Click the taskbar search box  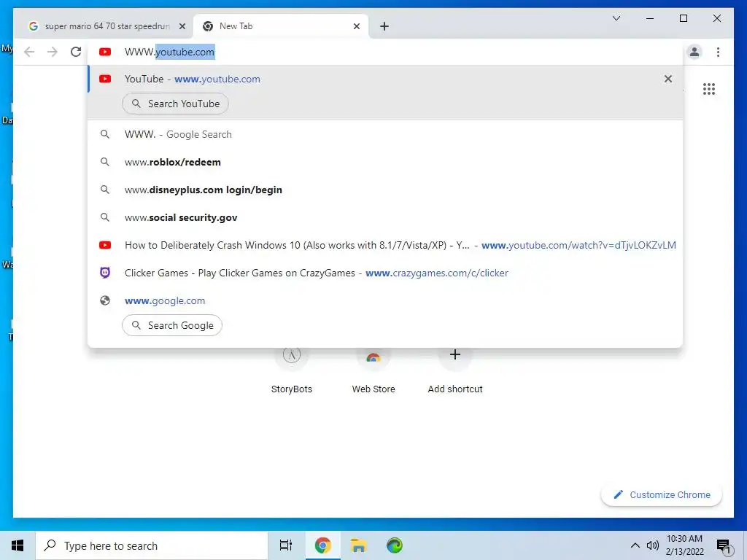pos(152,545)
